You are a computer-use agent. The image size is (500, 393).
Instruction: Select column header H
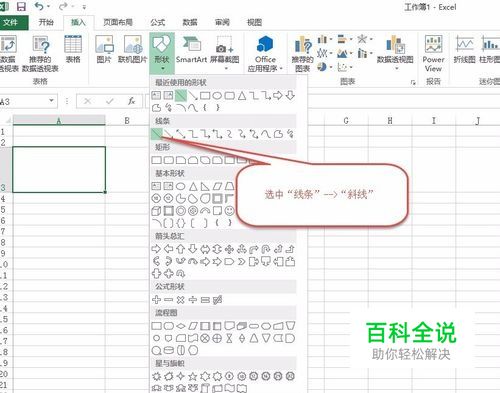(390, 120)
